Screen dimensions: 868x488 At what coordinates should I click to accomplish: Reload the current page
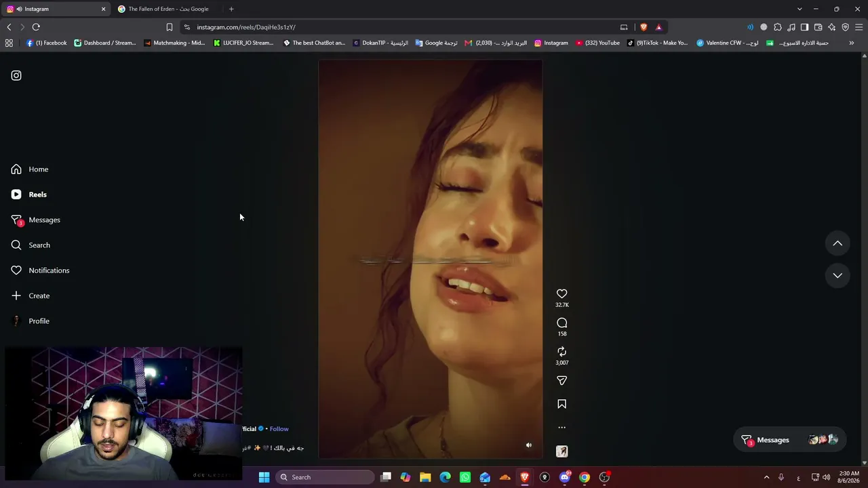click(x=36, y=27)
